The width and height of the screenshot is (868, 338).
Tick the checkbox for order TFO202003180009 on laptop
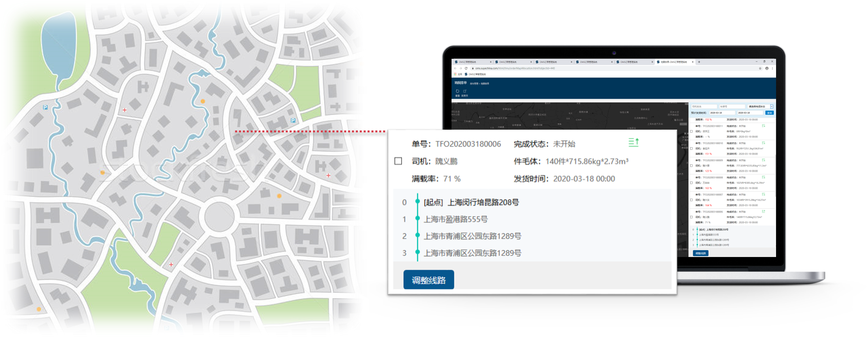pos(692,165)
